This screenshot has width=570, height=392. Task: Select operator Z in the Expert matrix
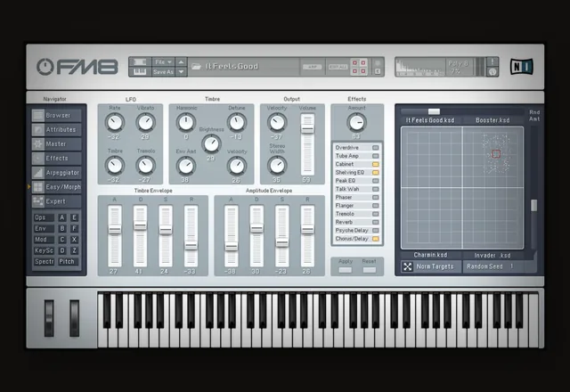(x=74, y=250)
